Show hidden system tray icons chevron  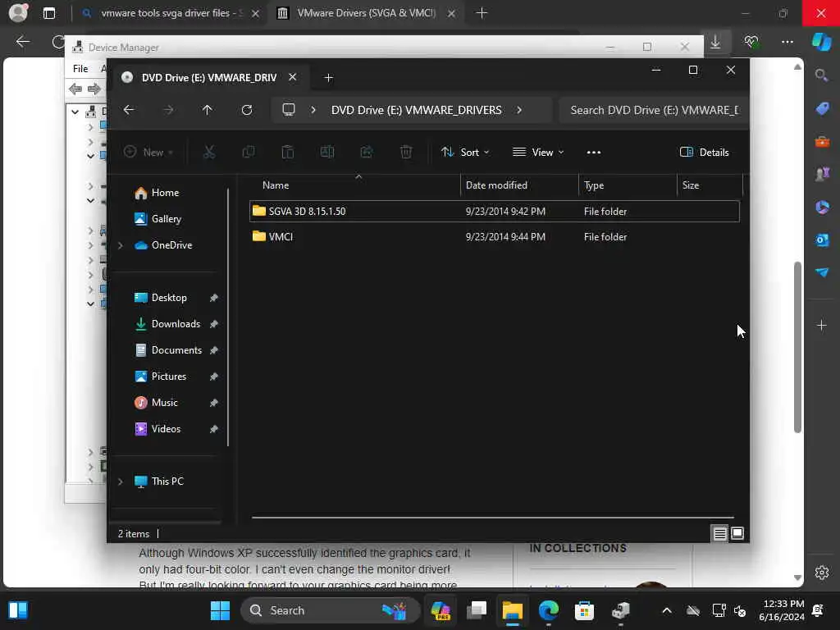666,610
